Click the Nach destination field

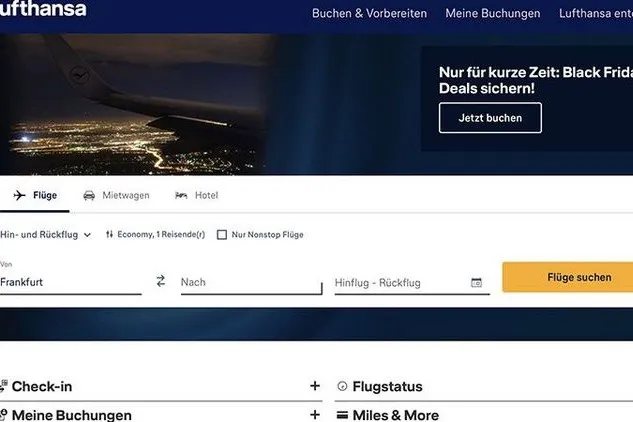(x=252, y=282)
